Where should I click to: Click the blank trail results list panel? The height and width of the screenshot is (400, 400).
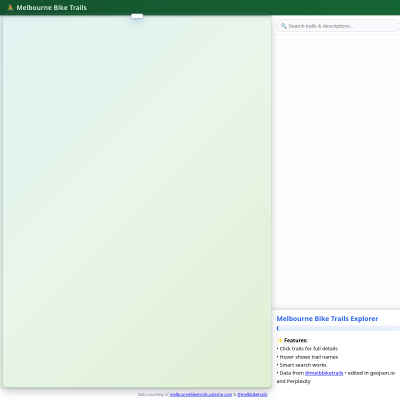pos(336,172)
